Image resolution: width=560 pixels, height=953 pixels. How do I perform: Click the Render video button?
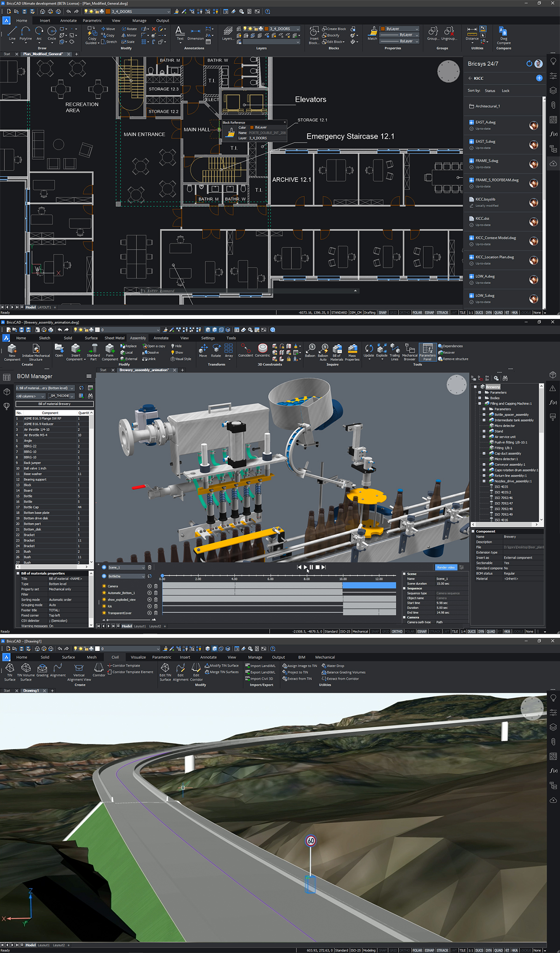(x=446, y=567)
